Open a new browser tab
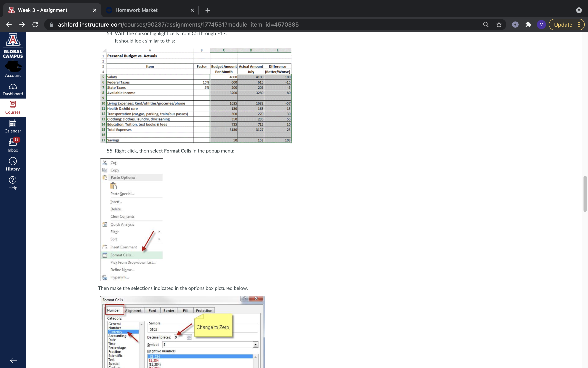The width and height of the screenshot is (588, 368). click(x=208, y=10)
